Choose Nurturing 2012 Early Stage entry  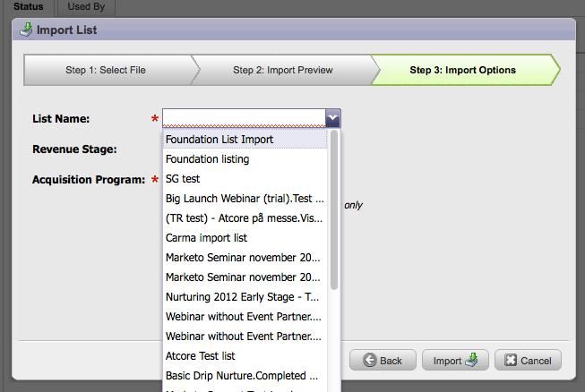click(x=243, y=297)
